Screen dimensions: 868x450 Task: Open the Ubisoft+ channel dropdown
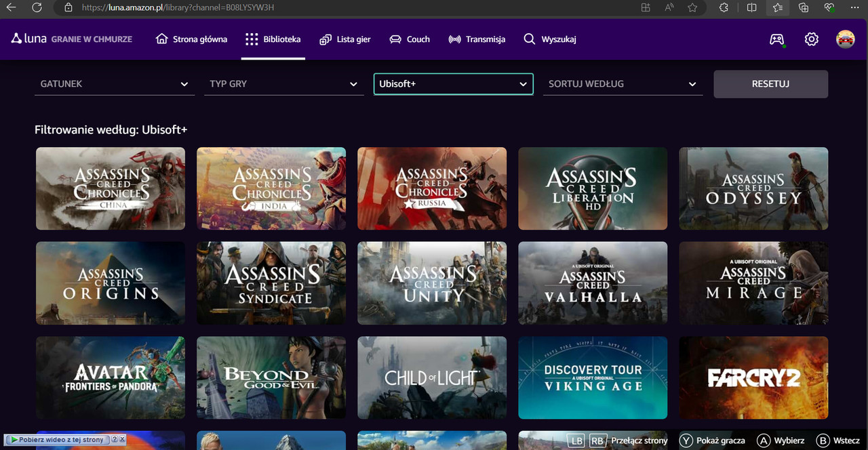tap(454, 84)
